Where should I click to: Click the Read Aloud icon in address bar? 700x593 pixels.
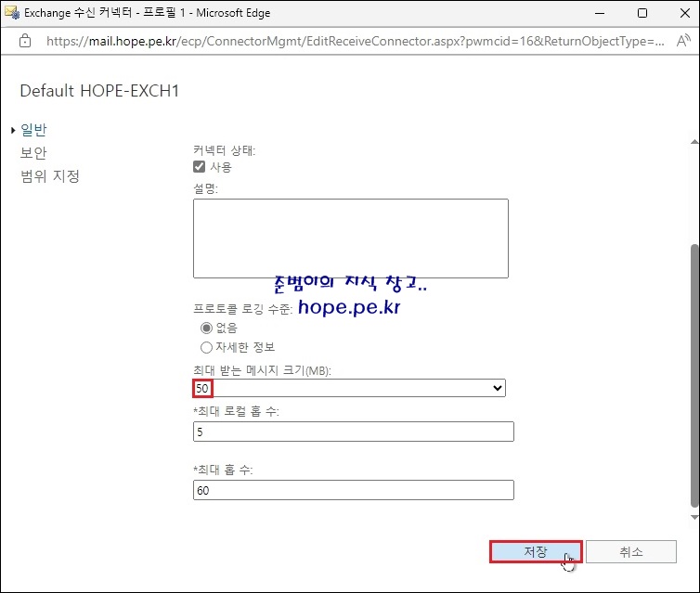pos(683,41)
